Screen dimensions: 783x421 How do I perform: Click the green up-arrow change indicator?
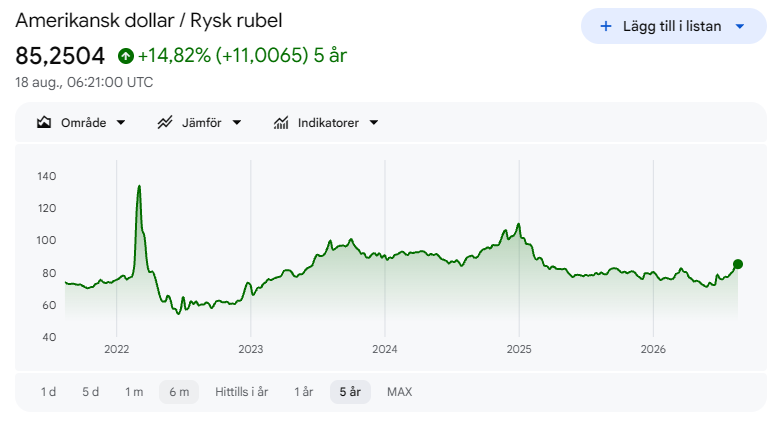coord(126,55)
